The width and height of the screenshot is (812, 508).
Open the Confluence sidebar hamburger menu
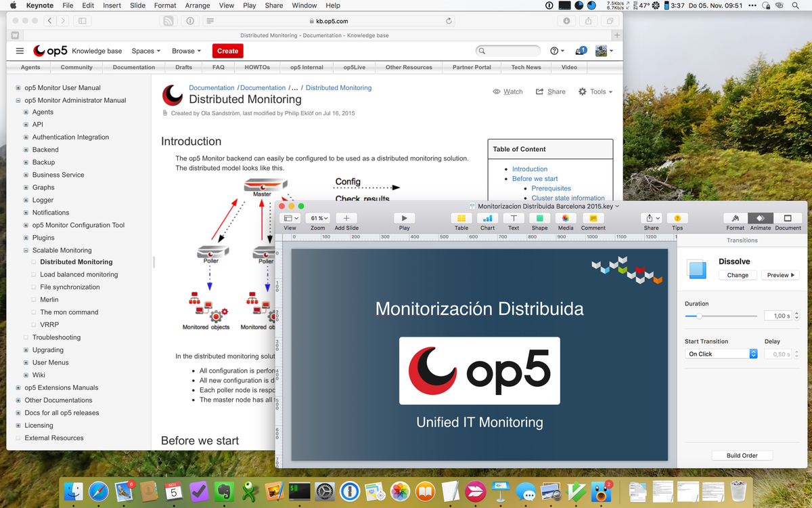[20, 50]
